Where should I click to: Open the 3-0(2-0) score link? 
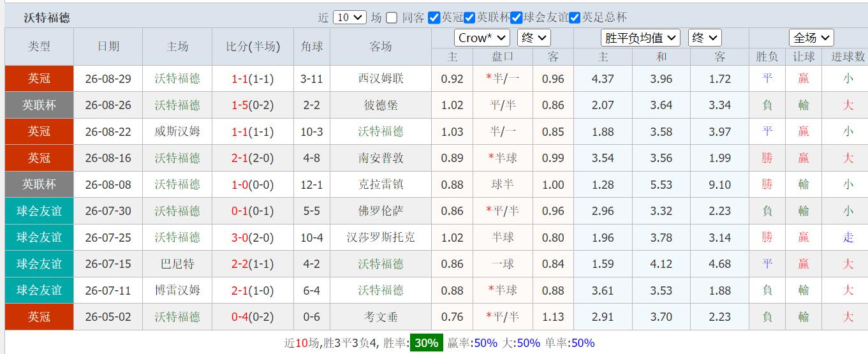(x=253, y=238)
